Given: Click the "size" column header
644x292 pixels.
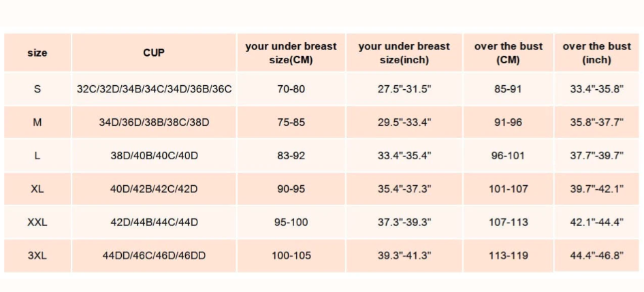Looking at the screenshot, I should coord(37,53).
